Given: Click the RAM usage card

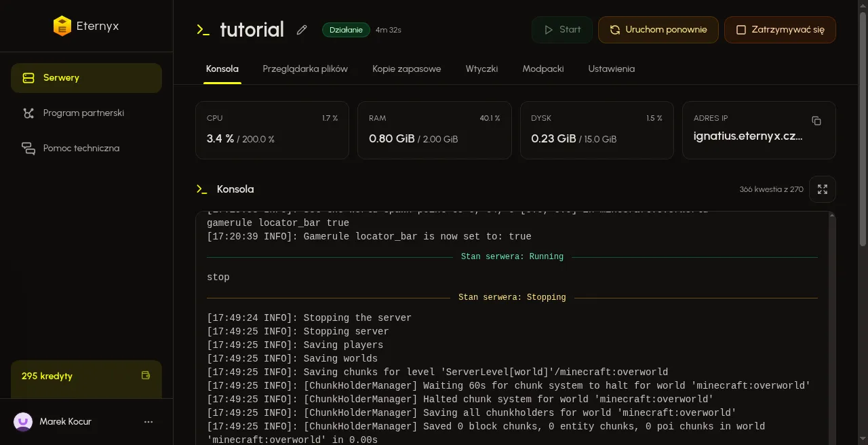Looking at the screenshot, I should point(434,130).
